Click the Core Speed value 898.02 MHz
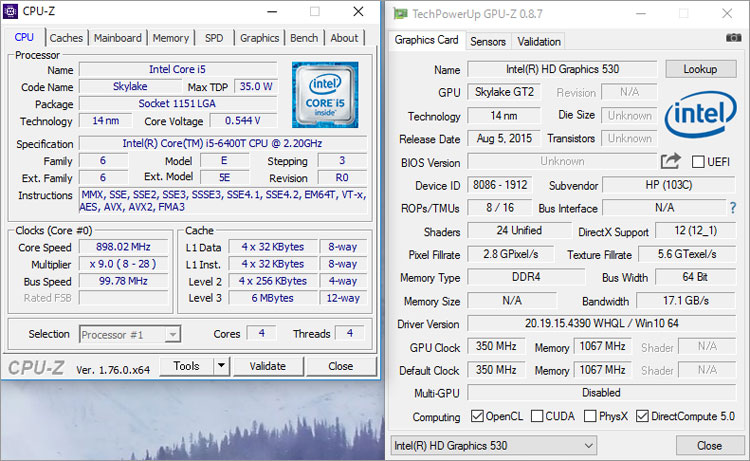This screenshot has height=461, width=750. (123, 247)
